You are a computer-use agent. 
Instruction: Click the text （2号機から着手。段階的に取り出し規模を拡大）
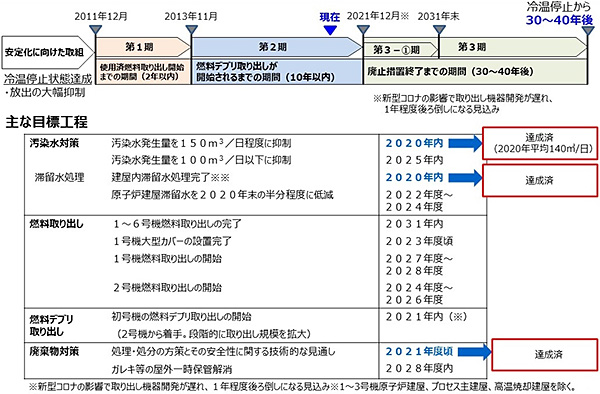point(214,334)
